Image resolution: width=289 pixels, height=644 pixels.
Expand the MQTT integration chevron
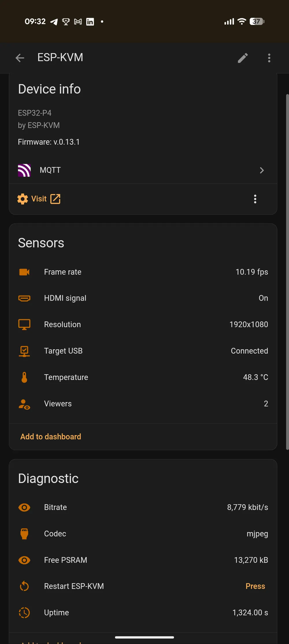262,170
